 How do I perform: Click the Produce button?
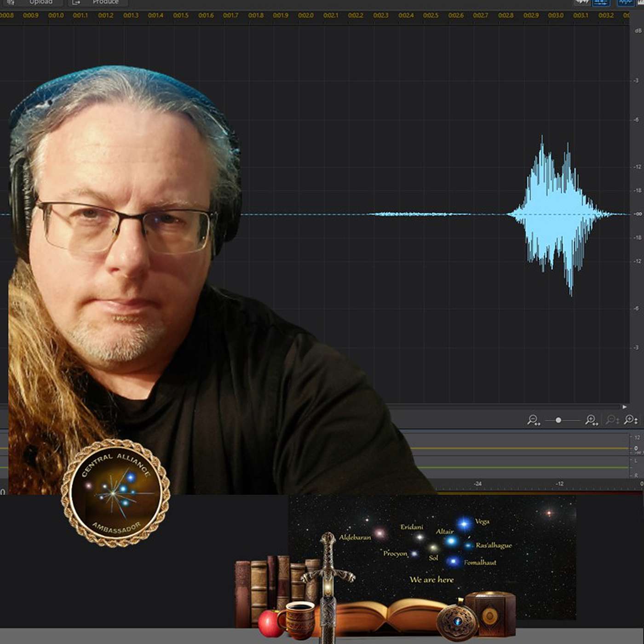pos(106,2)
